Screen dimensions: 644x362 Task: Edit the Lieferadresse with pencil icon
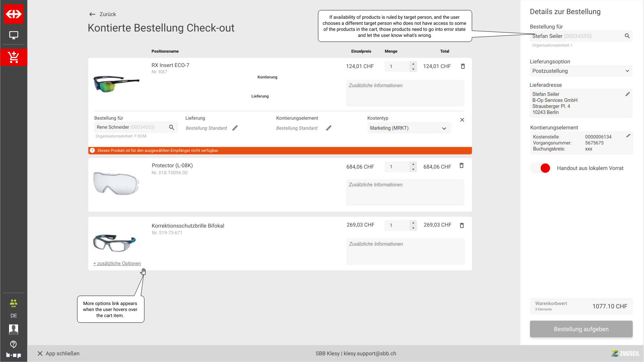click(628, 94)
